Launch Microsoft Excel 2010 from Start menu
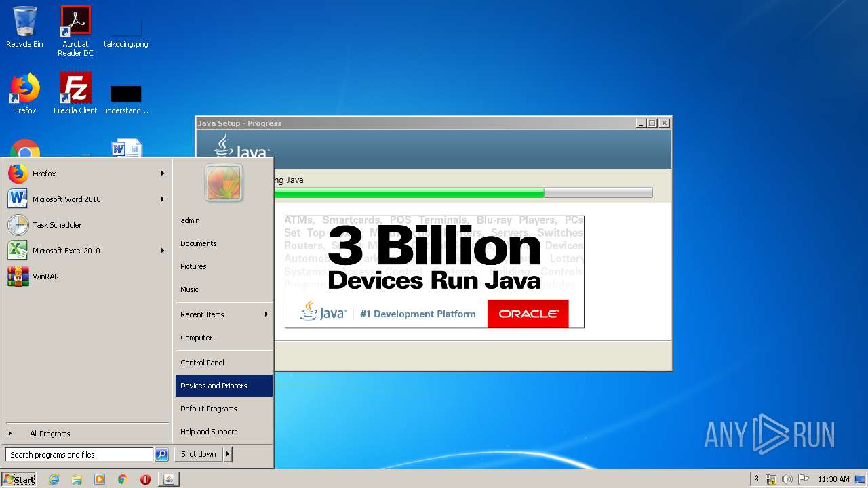 click(x=87, y=251)
